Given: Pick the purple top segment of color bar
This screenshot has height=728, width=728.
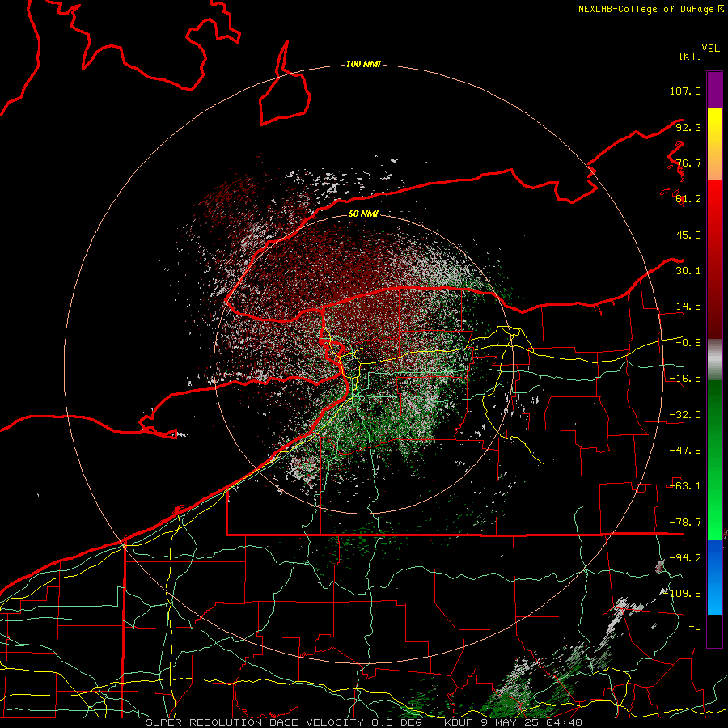Looking at the screenshot, I should pyautogui.click(x=714, y=90).
